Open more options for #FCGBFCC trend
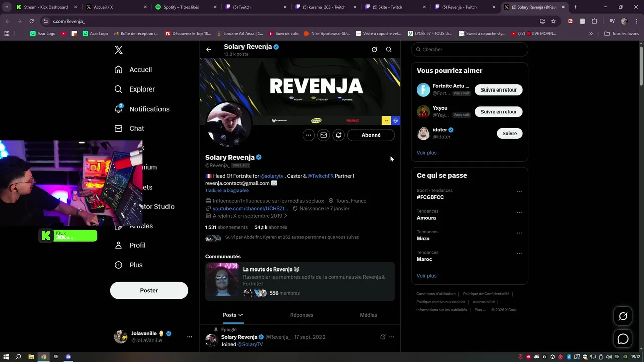 [519, 192]
